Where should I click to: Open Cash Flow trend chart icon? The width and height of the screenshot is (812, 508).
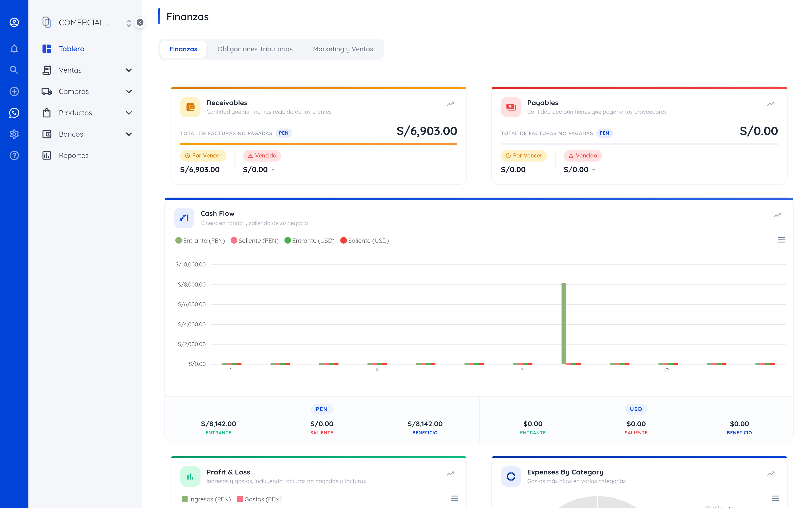pos(777,215)
